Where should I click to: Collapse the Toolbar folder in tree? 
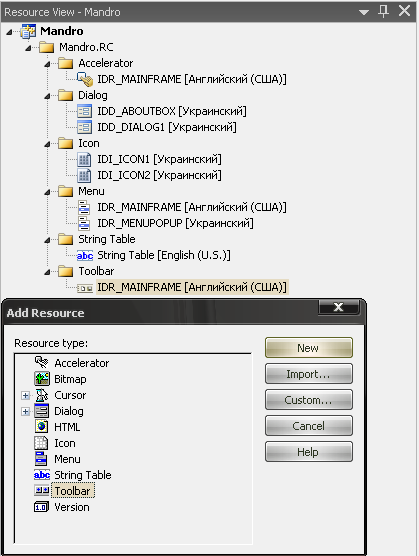pos(47,272)
